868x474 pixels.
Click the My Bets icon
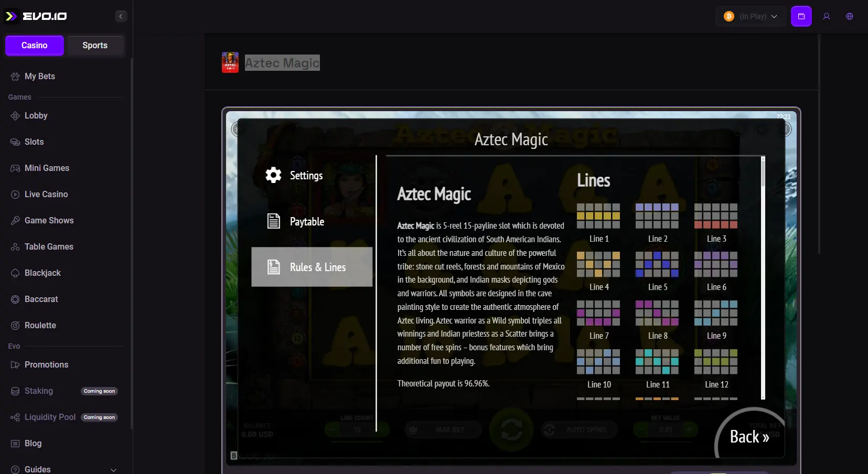coord(15,77)
